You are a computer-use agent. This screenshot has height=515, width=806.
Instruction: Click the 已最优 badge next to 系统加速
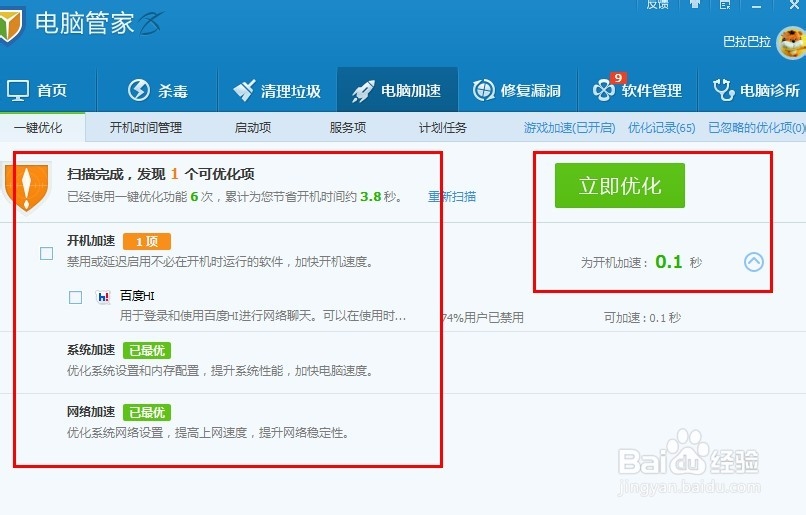click(x=147, y=351)
